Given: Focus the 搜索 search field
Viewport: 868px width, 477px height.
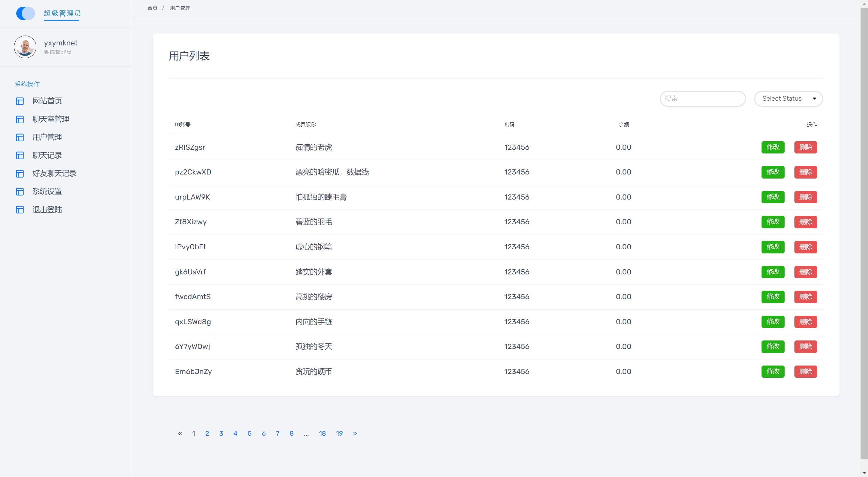Looking at the screenshot, I should click(x=703, y=99).
